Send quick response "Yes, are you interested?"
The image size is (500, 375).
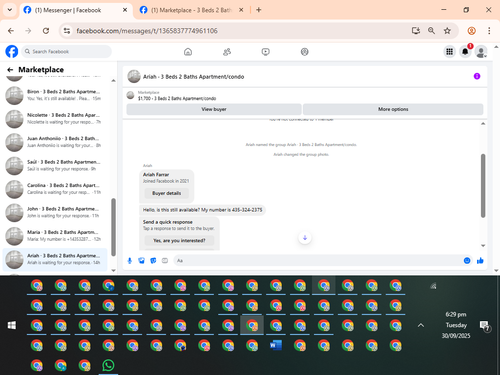[x=179, y=241]
